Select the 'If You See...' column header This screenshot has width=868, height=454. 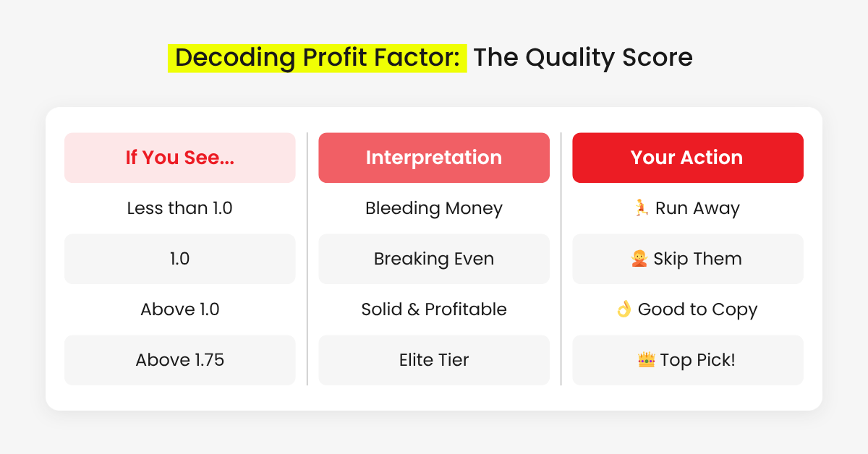coord(179,158)
